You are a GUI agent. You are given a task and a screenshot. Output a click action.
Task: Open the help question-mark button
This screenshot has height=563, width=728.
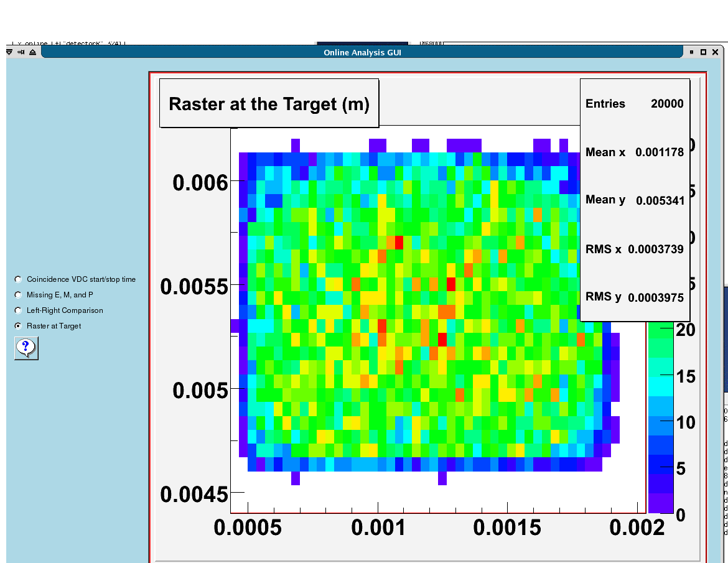[26, 348]
